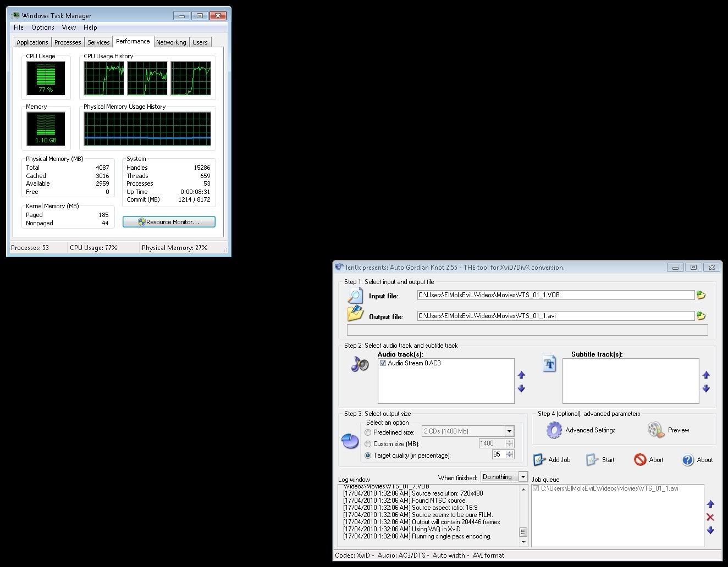Open Resource Monitor from Task Manager
This screenshot has width=728, height=567.
[169, 222]
